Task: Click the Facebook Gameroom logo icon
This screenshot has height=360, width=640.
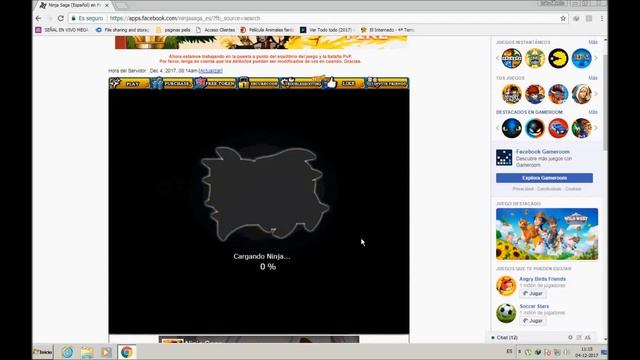Action: [504, 158]
